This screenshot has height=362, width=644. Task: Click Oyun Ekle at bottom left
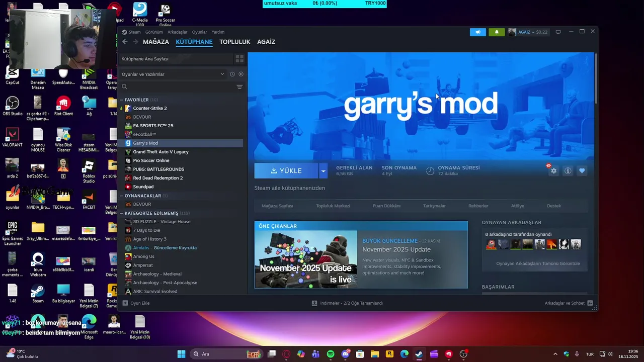point(136,303)
